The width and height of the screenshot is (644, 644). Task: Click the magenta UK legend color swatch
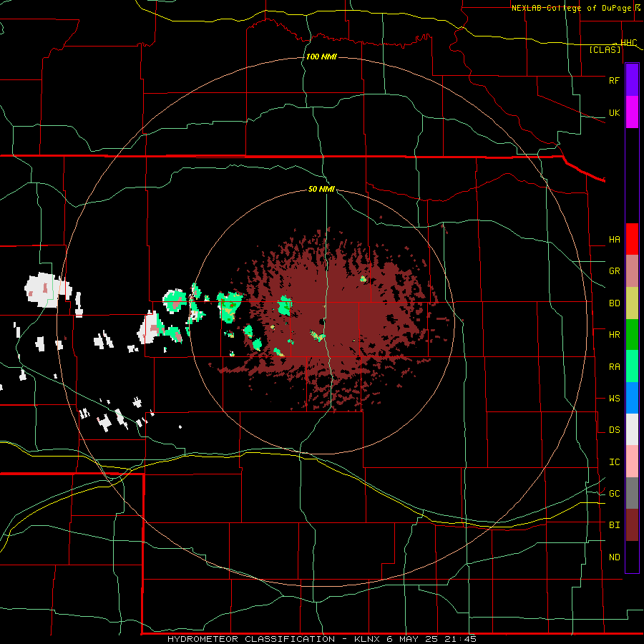(632, 112)
